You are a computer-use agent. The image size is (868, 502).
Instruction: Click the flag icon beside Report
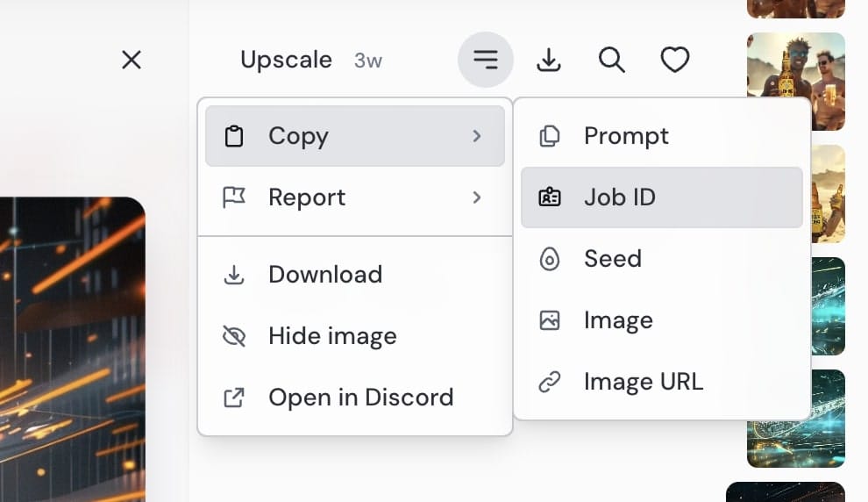(233, 197)
